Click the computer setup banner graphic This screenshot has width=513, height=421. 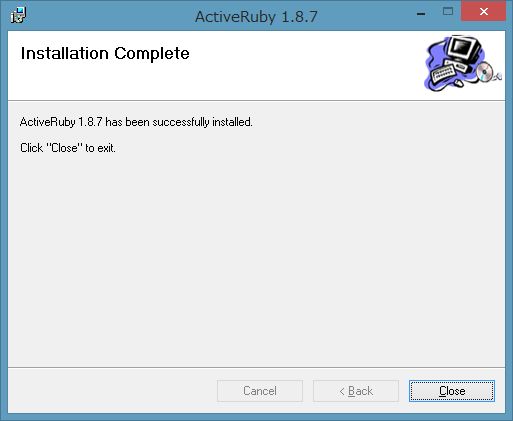463,63
